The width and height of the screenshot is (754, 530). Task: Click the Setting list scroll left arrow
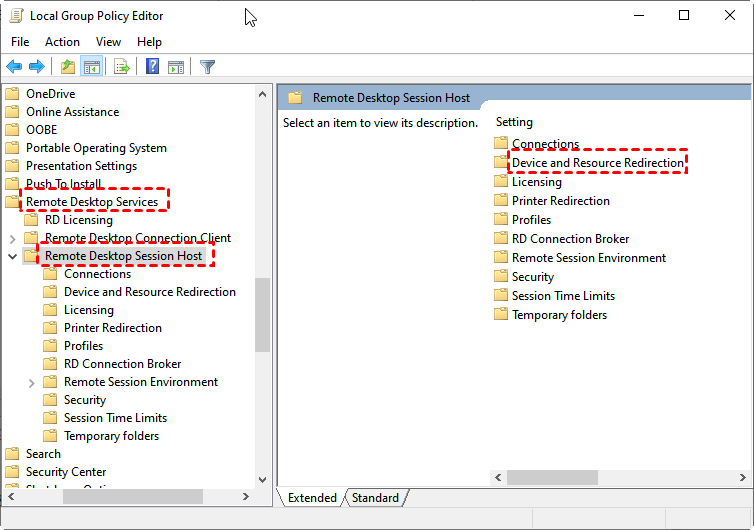coord(498,478)
